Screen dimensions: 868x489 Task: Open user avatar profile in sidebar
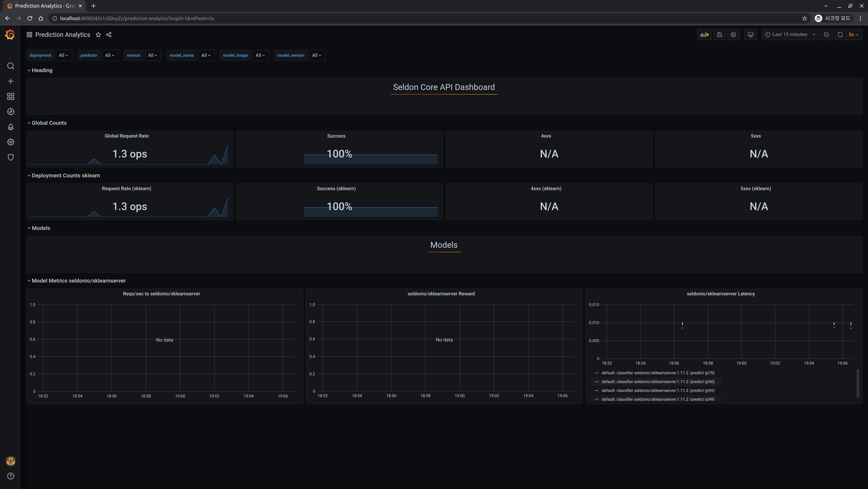(10, 461)
